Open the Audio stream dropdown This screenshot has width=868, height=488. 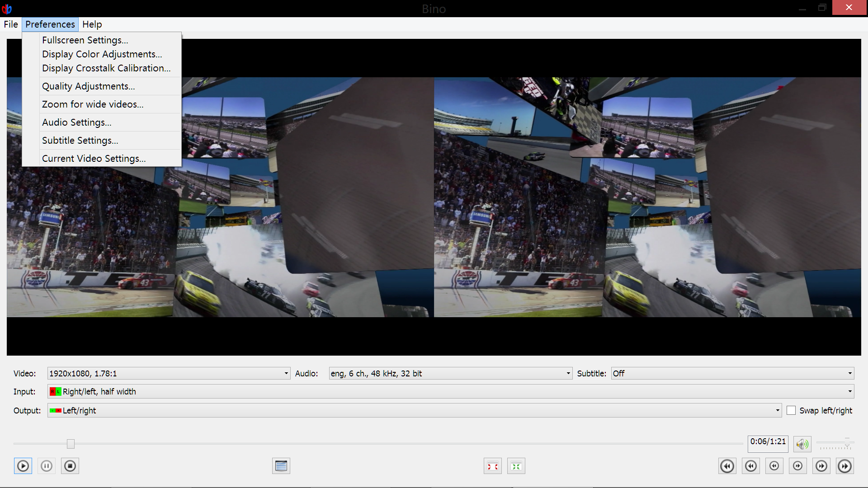[x=450, y=374]
